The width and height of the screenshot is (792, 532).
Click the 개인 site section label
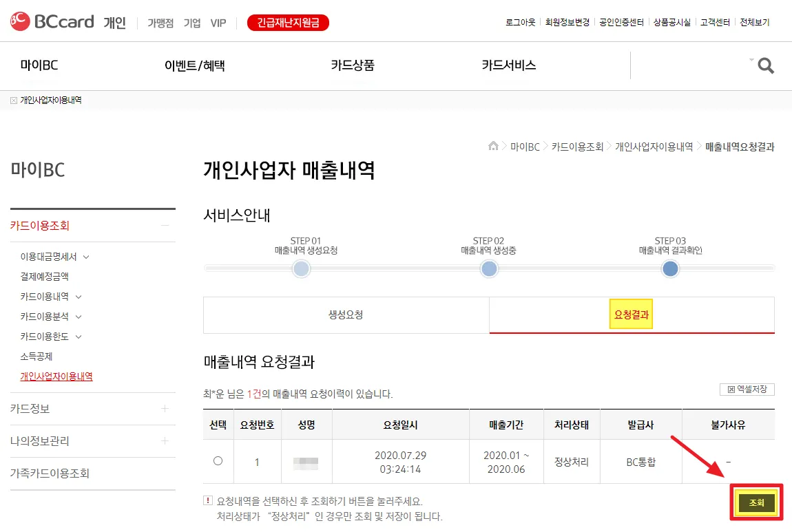114,23
